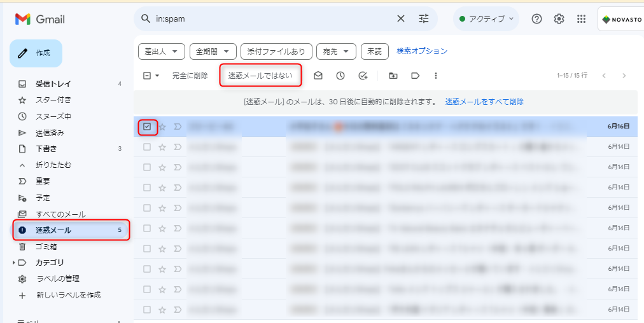Toggle importance marker on 6月16日 message
644x323 pixels.
178,127
